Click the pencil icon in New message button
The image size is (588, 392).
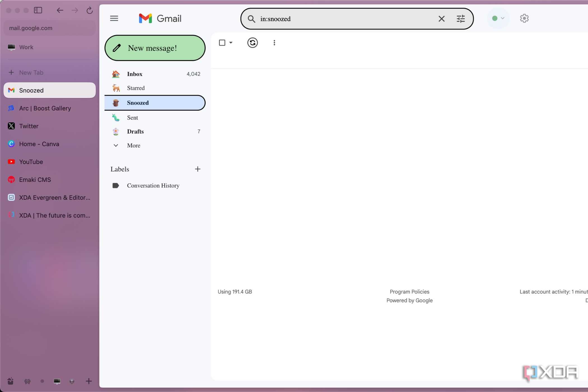click(x=117, y=48)
